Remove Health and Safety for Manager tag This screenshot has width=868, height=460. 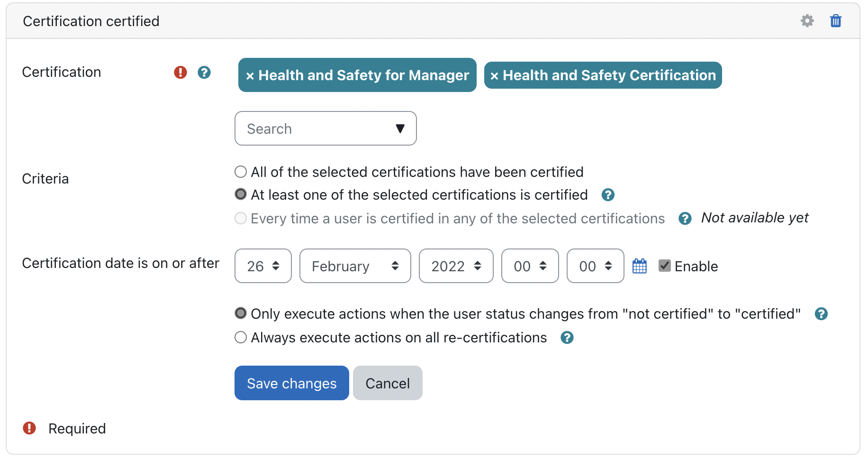coord(250,76)
